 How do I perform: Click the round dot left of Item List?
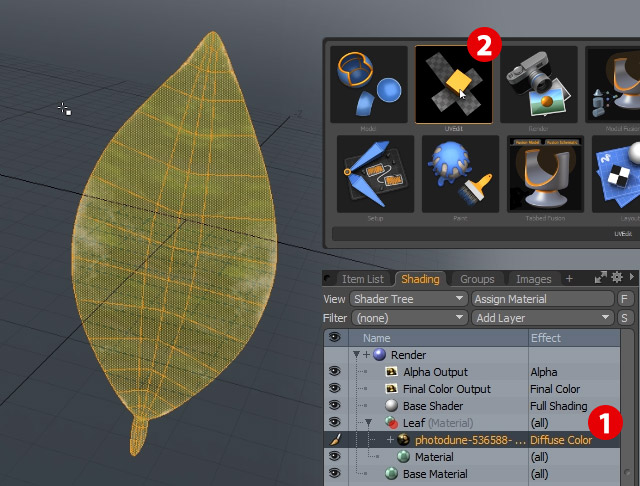tap(327, 279)
